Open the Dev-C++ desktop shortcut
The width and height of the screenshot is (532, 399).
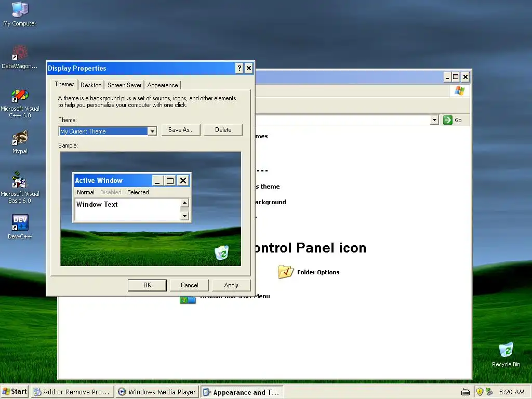tap(20, 227)
